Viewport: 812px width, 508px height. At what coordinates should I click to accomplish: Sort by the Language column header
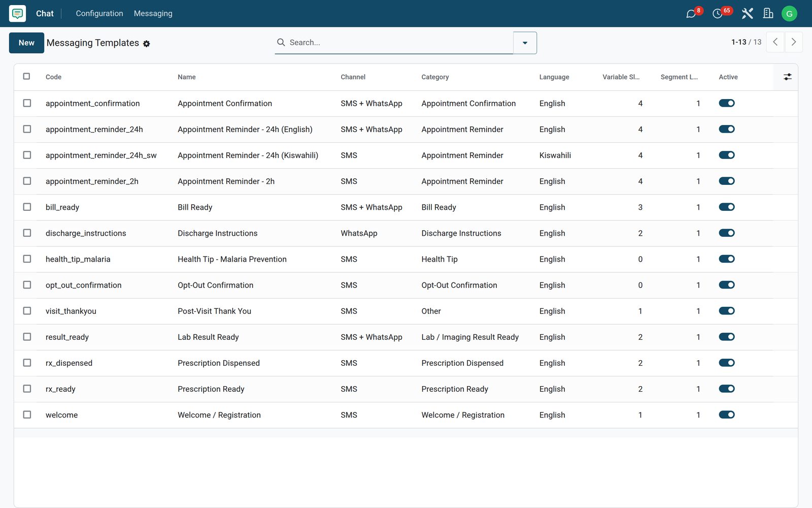click(x=554, y=77)
